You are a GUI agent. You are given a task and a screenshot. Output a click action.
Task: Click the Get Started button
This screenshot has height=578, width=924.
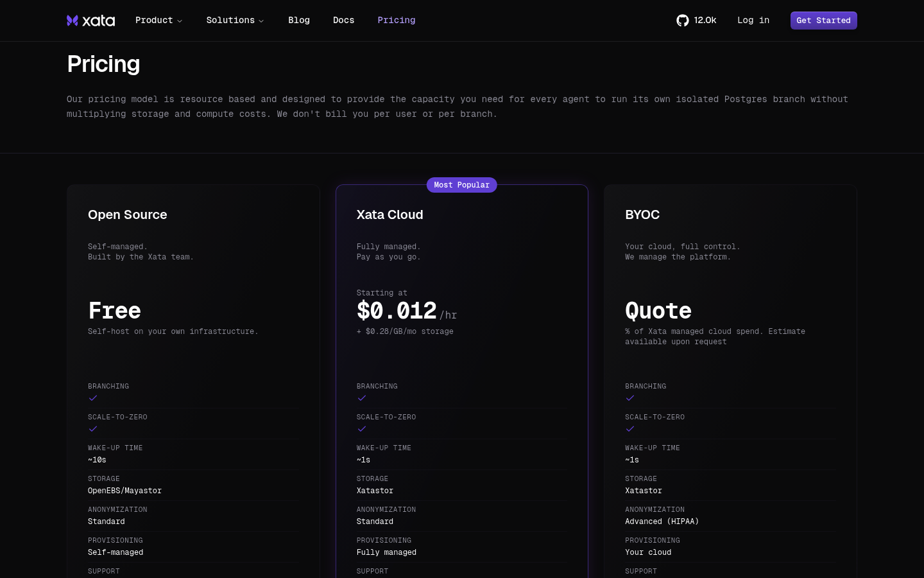pyautogui.click(x=824, y=21)
